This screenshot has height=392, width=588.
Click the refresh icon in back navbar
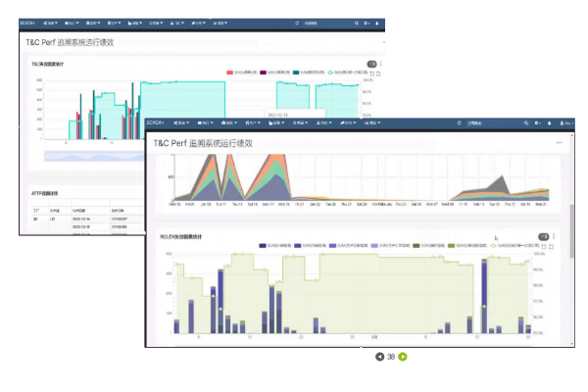pyautogui.click(x=297, y=21)
